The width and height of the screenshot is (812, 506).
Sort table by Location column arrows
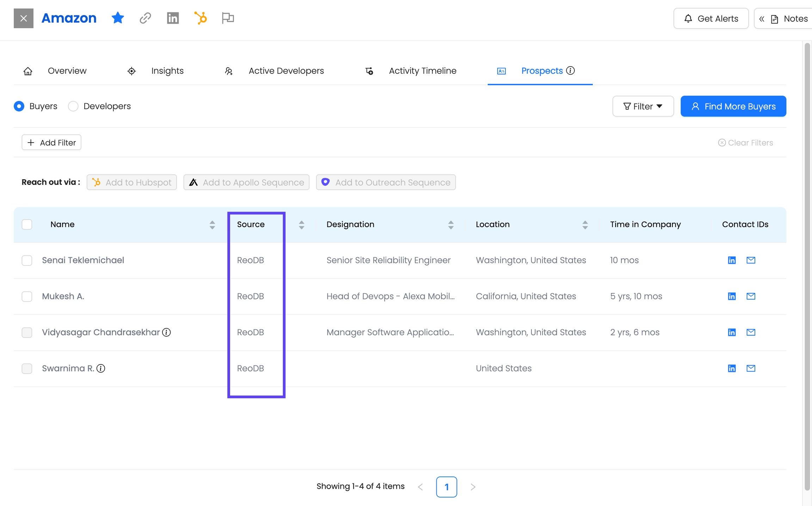pyautogui.click(x=585, y=225)
